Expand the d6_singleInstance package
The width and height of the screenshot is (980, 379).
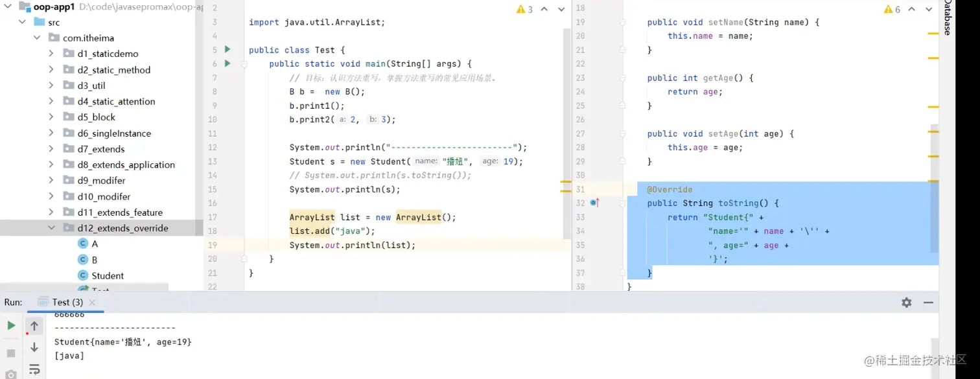pyautogui.click(x=51, y=133)
